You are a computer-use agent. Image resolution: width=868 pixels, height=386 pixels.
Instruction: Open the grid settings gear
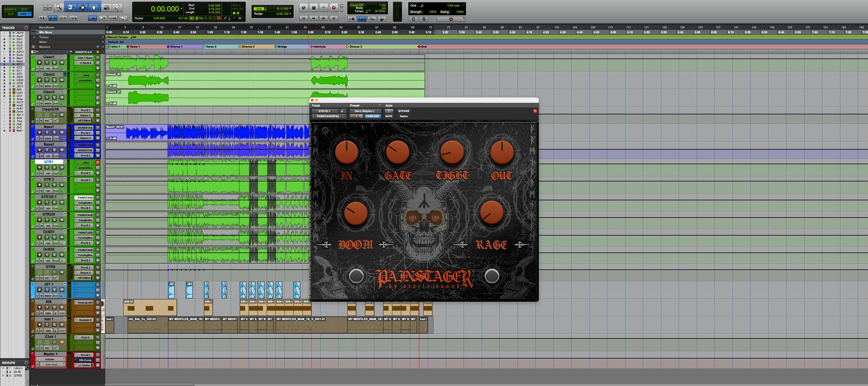tap(451, 19)
